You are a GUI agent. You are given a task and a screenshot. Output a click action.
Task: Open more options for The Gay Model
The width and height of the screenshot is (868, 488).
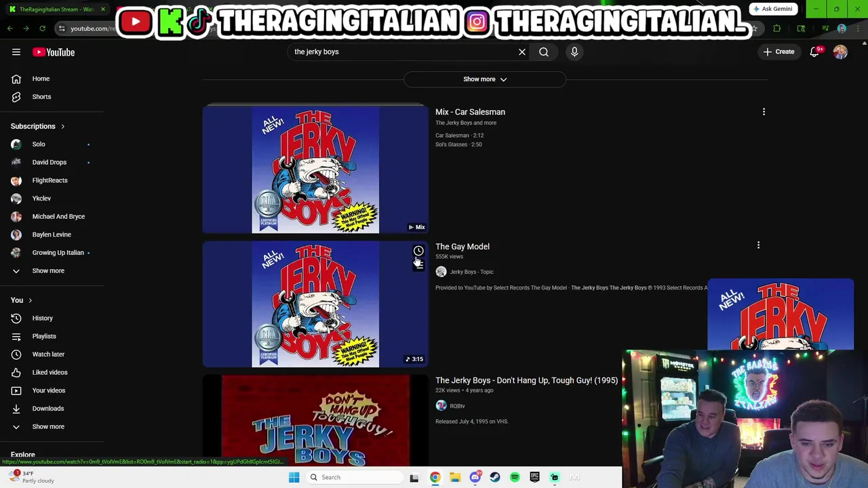coord(758,245)
